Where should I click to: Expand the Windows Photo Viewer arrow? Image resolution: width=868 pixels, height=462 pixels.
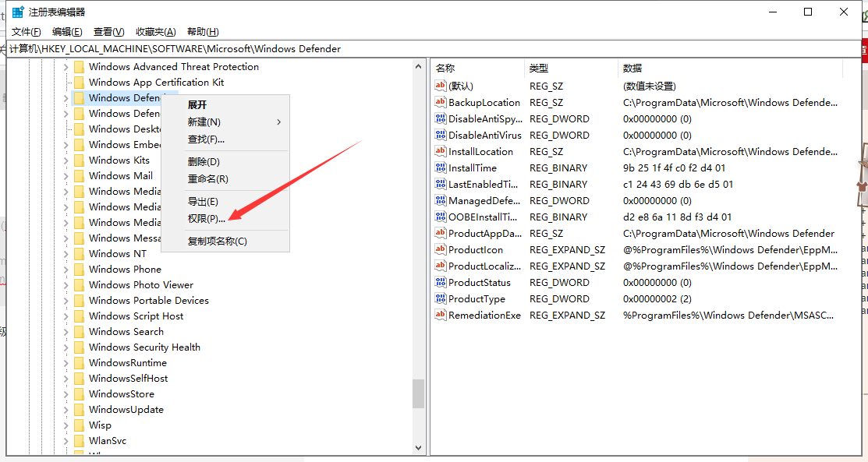[x=66, y=285]
